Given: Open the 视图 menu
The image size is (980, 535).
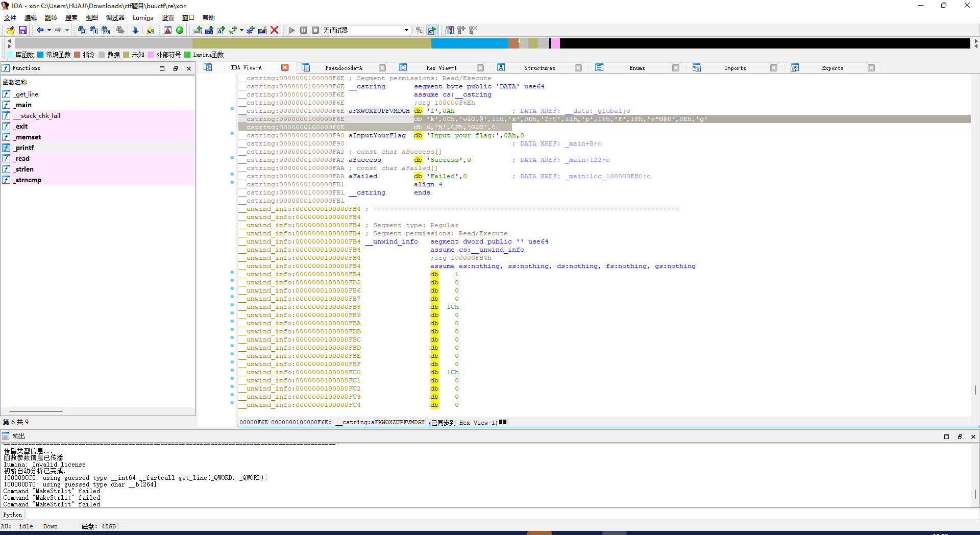Looking at the screenshot, I should pos(92,18).
